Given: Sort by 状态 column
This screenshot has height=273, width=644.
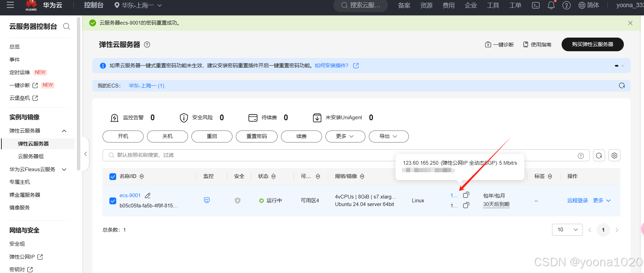Looking at the screenshot, I should tap(273, 176).
